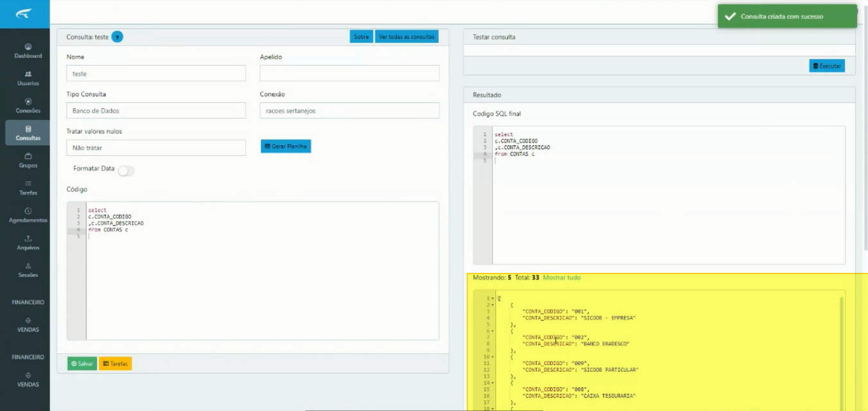Image resolution: width=868 pixels, height=411 pixels.
Task: Click into the Nome input field
Action: tap(156, 73)
